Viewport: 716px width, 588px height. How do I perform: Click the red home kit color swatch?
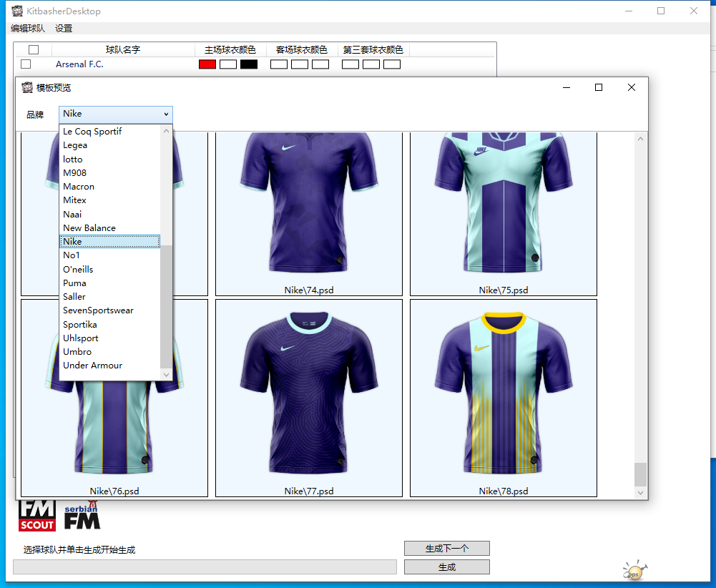[207, 64]
